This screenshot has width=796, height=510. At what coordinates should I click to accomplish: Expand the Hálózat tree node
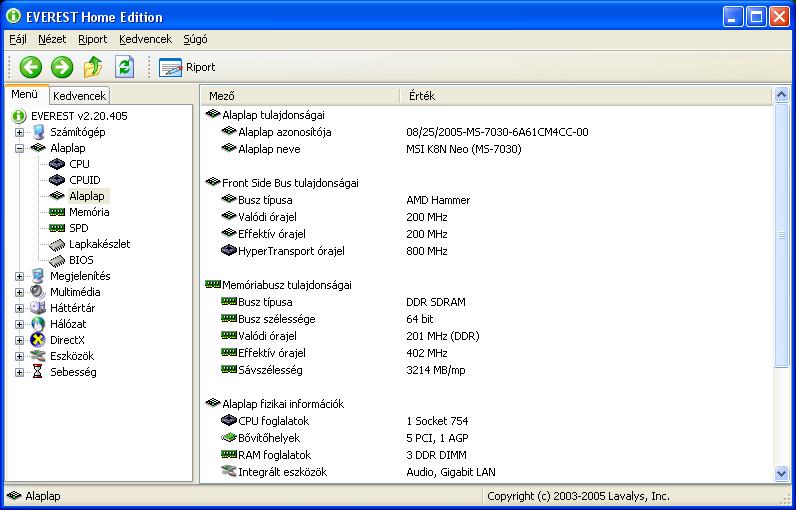click(19, 325)
